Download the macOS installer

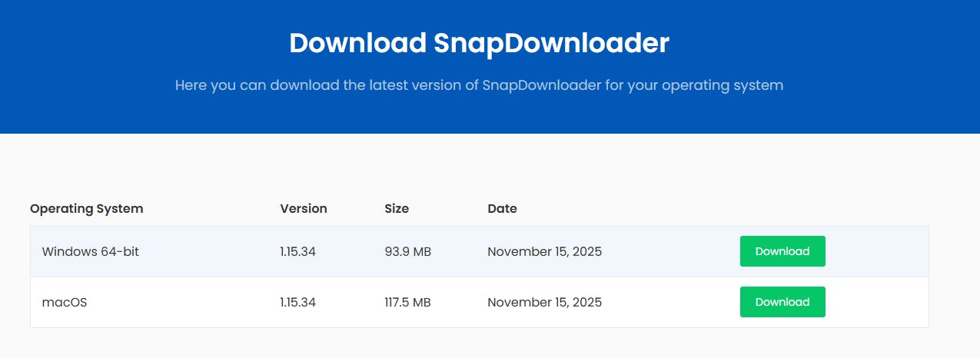coord(782,302)
